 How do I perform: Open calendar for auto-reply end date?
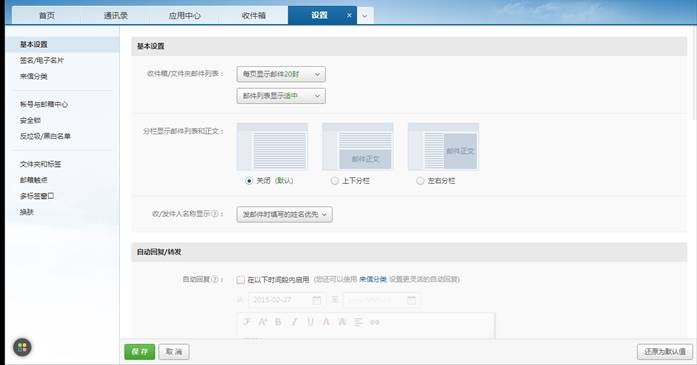tap(412, 300)
